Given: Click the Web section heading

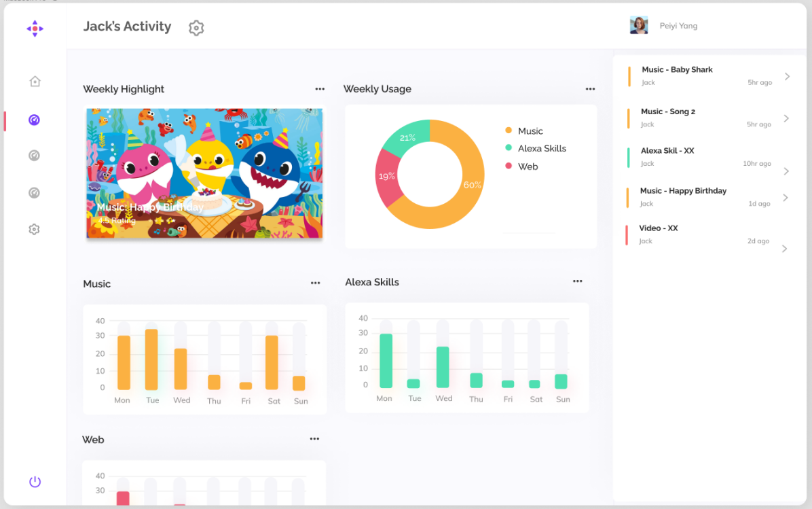Looking at the screenshot, I should (93, 440).
